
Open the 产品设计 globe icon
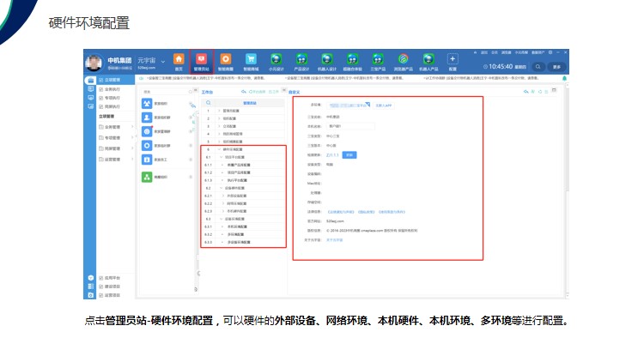302,59
